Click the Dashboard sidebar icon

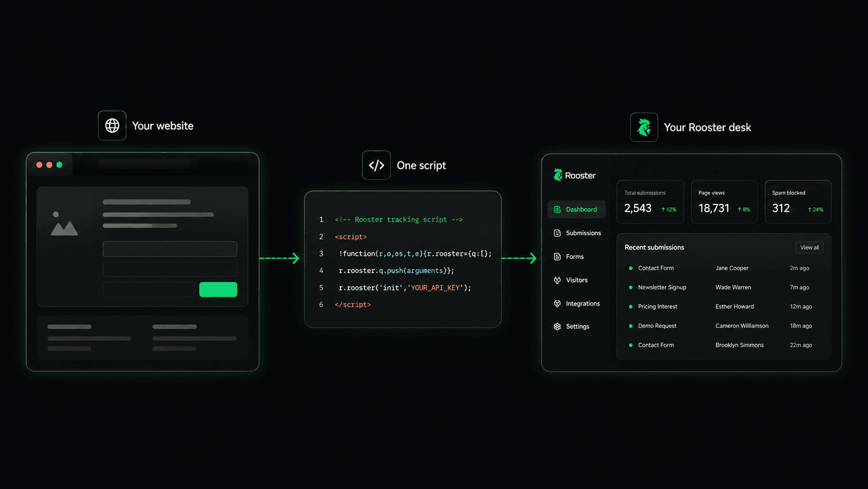[557, 209]
